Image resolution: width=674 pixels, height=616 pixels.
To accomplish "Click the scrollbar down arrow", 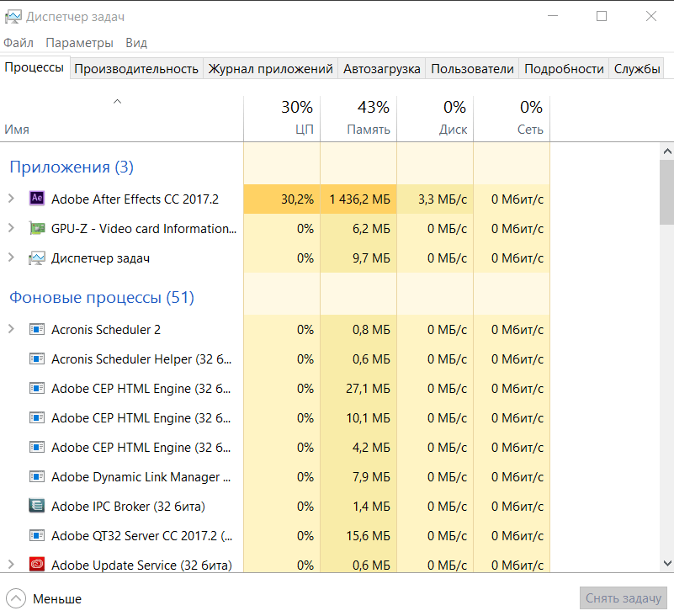I will coord(667,564).
